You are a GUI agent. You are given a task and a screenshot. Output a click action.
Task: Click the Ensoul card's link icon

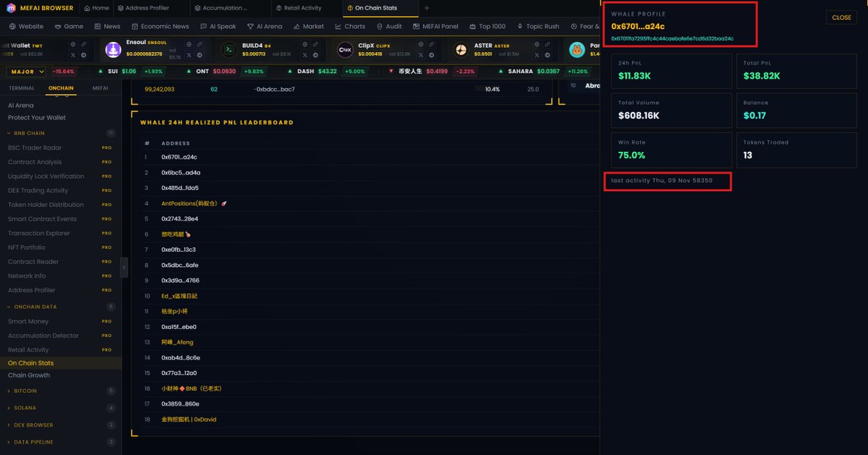(200, 44)
